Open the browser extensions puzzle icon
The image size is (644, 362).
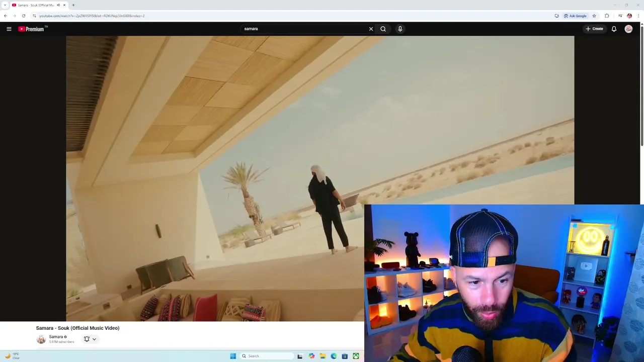607,16
